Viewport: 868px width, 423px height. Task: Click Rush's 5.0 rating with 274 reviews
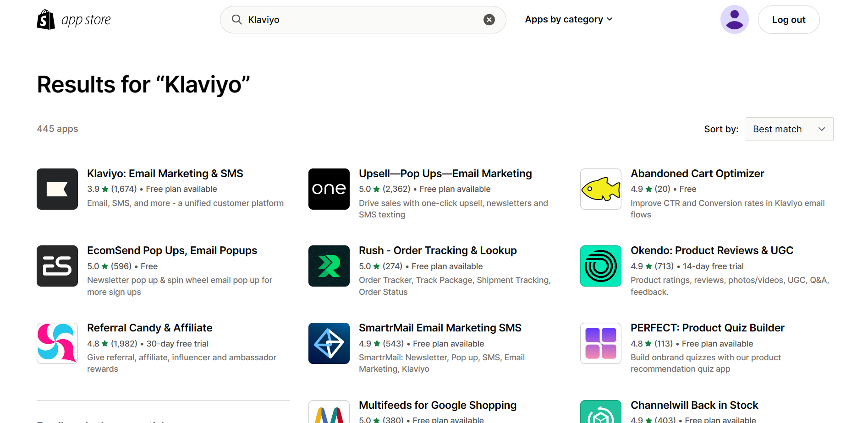(x=380, y=266)
